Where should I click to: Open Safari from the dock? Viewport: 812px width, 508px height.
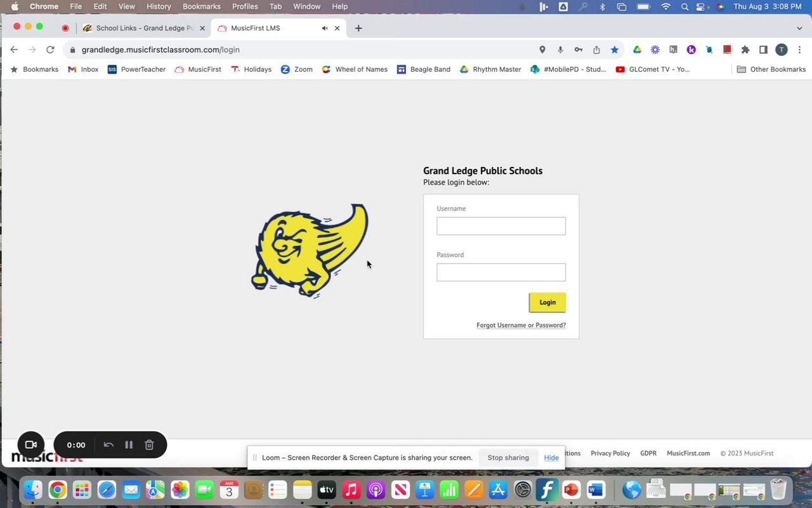[x=107, y=490]
